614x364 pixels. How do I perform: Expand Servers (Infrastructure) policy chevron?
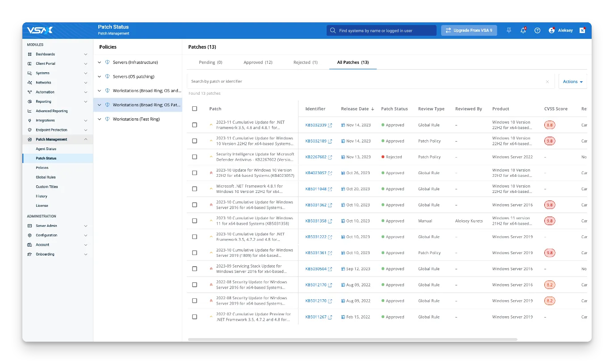(100, 63)
